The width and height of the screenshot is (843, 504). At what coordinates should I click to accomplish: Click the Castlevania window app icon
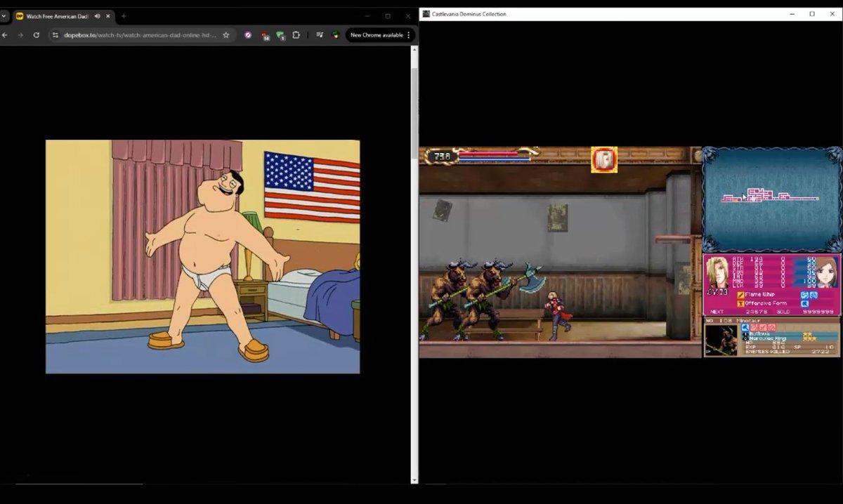click(426, 14)
